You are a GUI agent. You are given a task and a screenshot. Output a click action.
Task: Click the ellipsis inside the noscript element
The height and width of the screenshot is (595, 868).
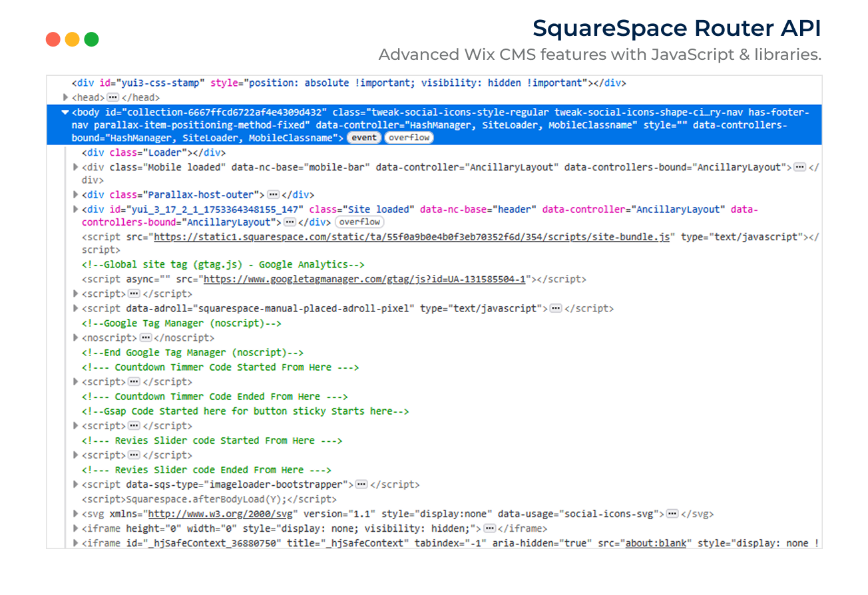(146, 337)
